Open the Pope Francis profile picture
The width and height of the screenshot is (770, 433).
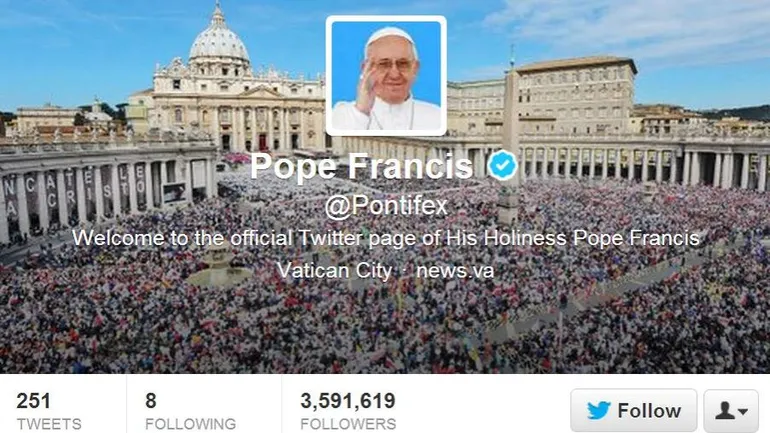386,76
